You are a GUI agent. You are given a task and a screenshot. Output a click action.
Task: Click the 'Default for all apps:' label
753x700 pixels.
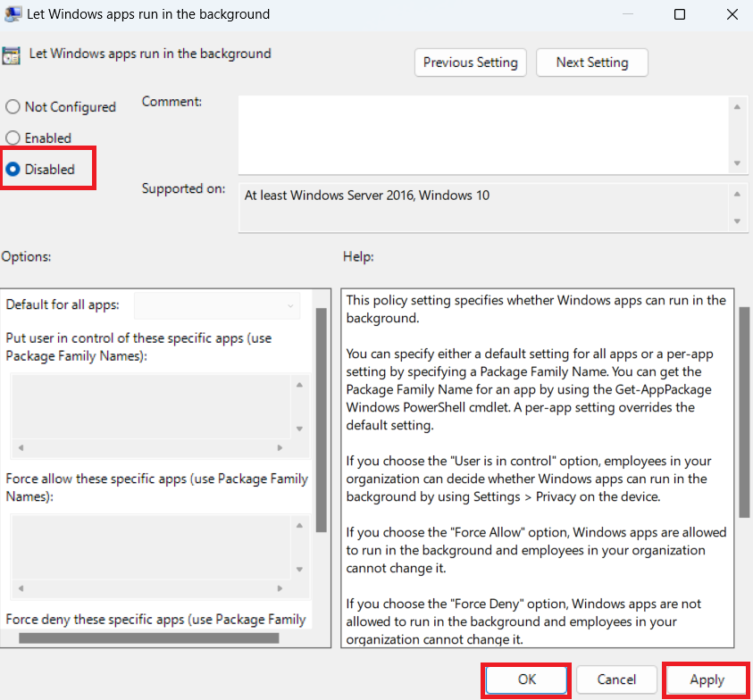coord(63,304)
